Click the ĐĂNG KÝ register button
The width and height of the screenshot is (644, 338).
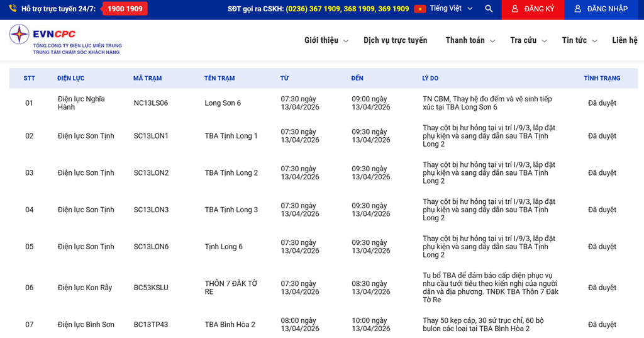click(x=533, y=9)
